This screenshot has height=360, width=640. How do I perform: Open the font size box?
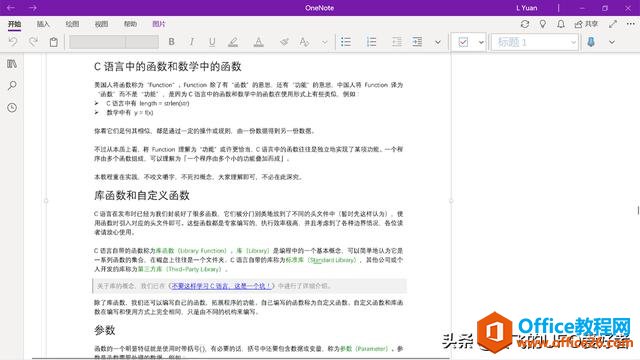click(142, 42)
